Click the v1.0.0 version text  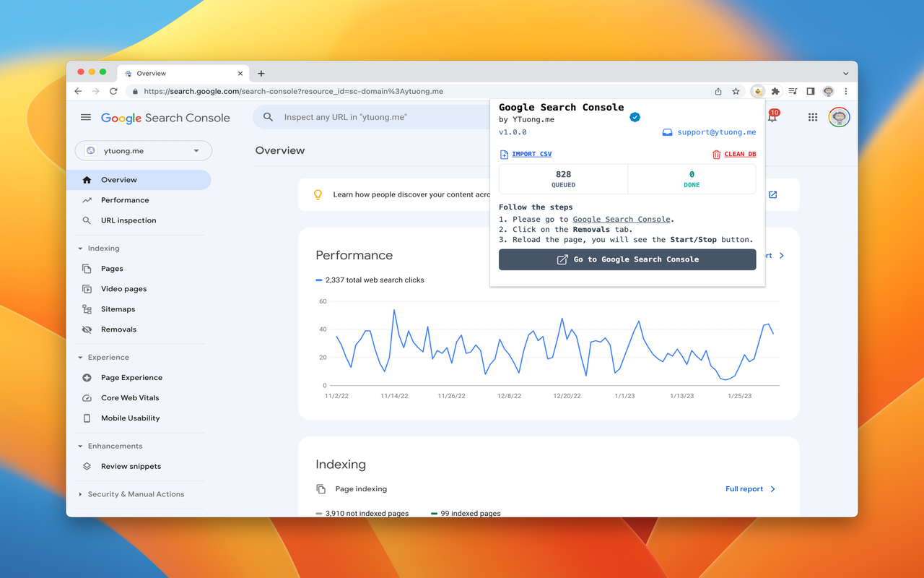pyautogui.click(x=513, y=132)
